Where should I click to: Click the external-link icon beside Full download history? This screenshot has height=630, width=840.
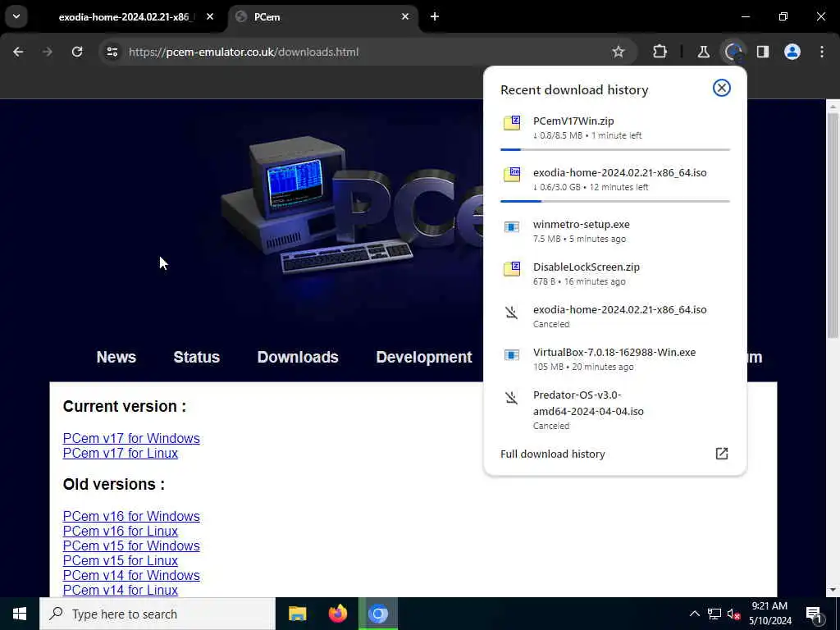722,454
